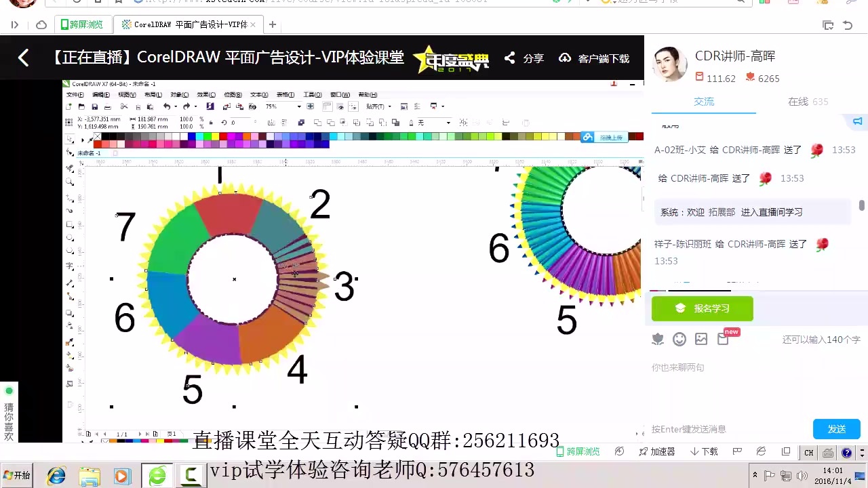The width and height of the screenshot is (868, 488).
Task: Click the Redo arrow icon
Action: [x=186, y=106]
